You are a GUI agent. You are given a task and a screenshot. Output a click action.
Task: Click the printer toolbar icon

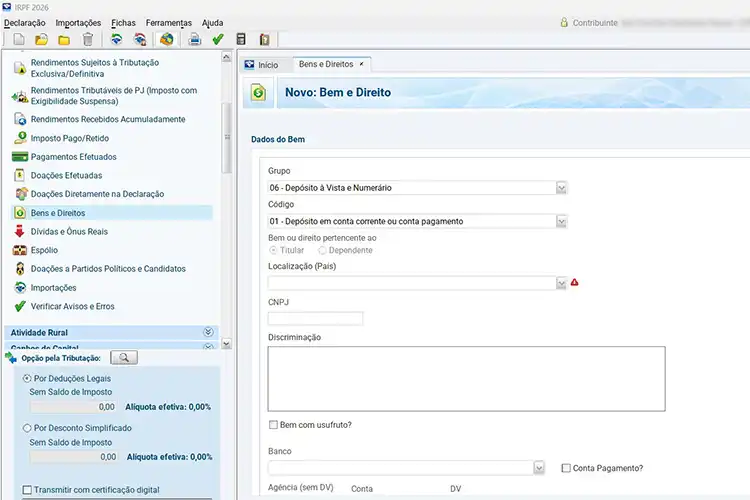coord(195,39)
